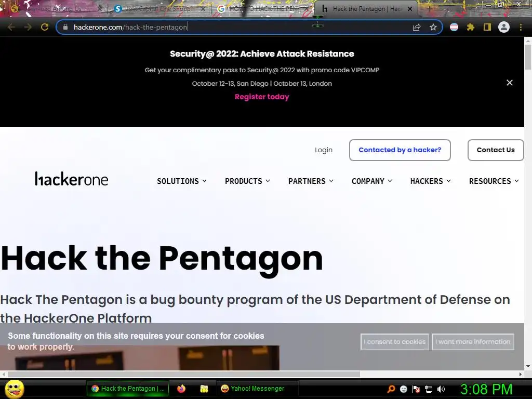Screen dimensions: 532x399
Task: Open the network tray icon
Action: [x=429, y=389]
